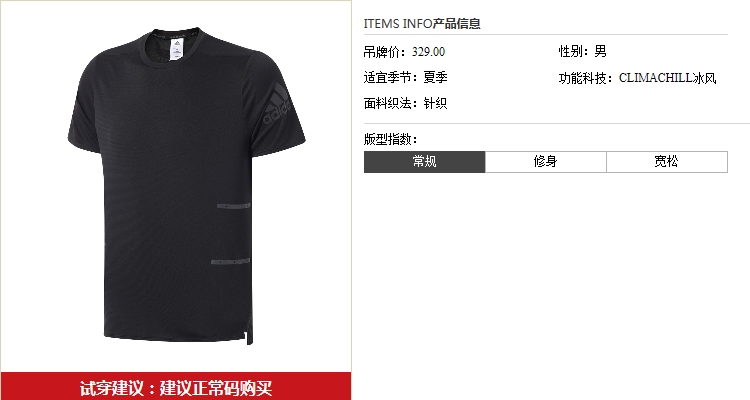Click the red 试穿建议 banner
The image size is (750, 400).
tap(176, 386)
